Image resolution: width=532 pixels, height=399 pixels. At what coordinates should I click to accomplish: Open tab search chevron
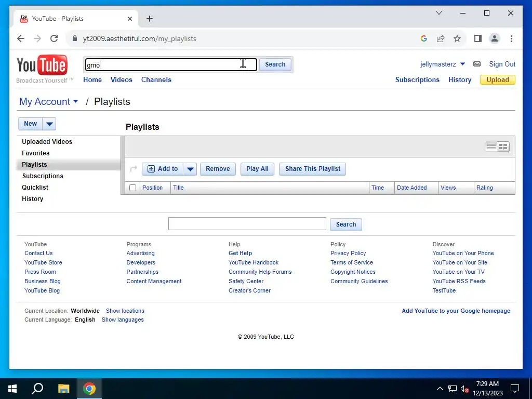(x=438, y=13)
